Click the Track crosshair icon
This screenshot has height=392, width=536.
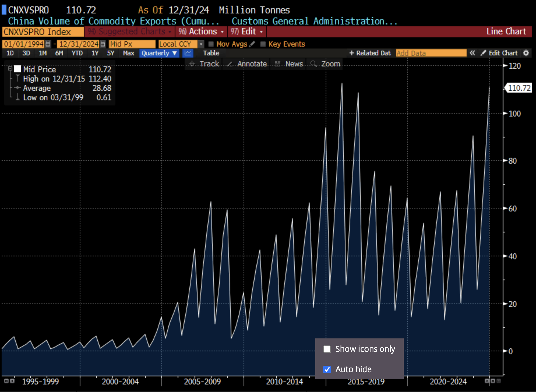[192, 64]
